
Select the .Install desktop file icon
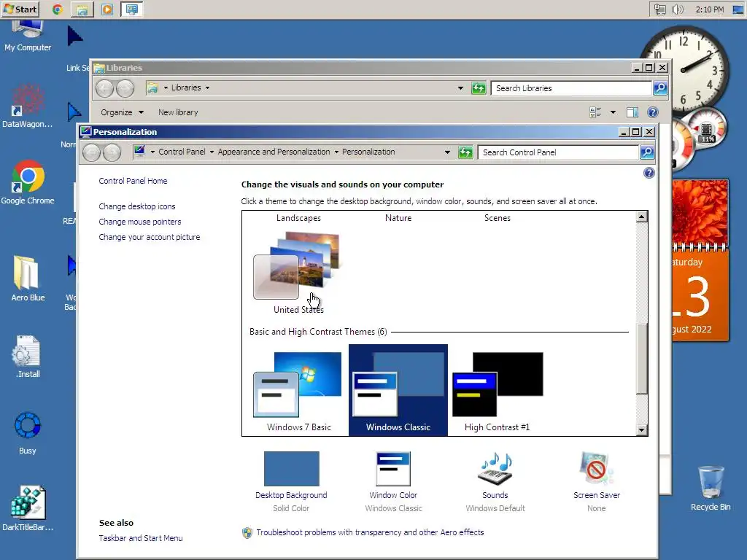pos(28,356)
